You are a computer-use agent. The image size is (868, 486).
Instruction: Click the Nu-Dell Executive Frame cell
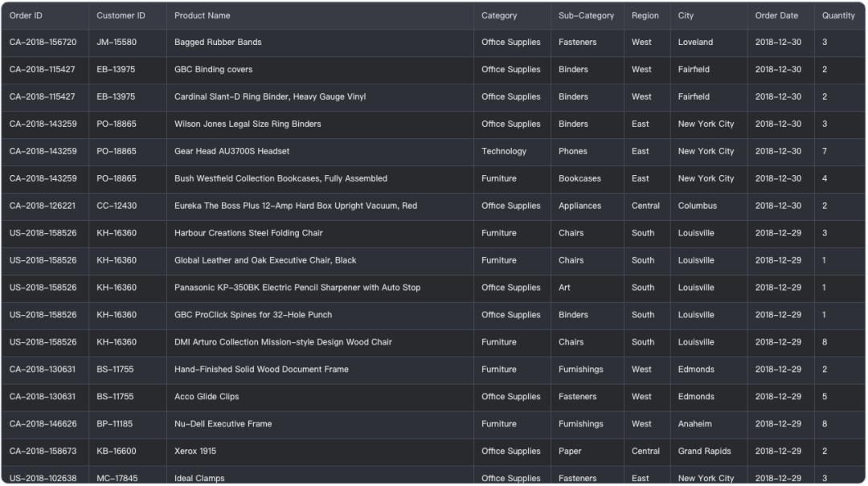[x=223, y=424]
